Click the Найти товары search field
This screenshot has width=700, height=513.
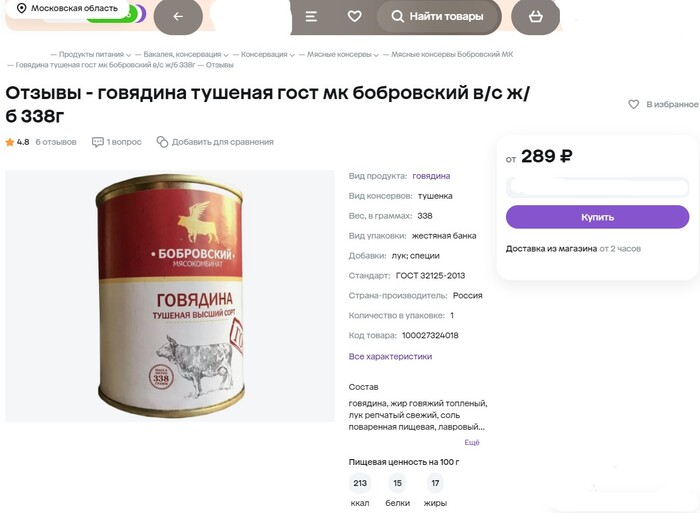439,17
